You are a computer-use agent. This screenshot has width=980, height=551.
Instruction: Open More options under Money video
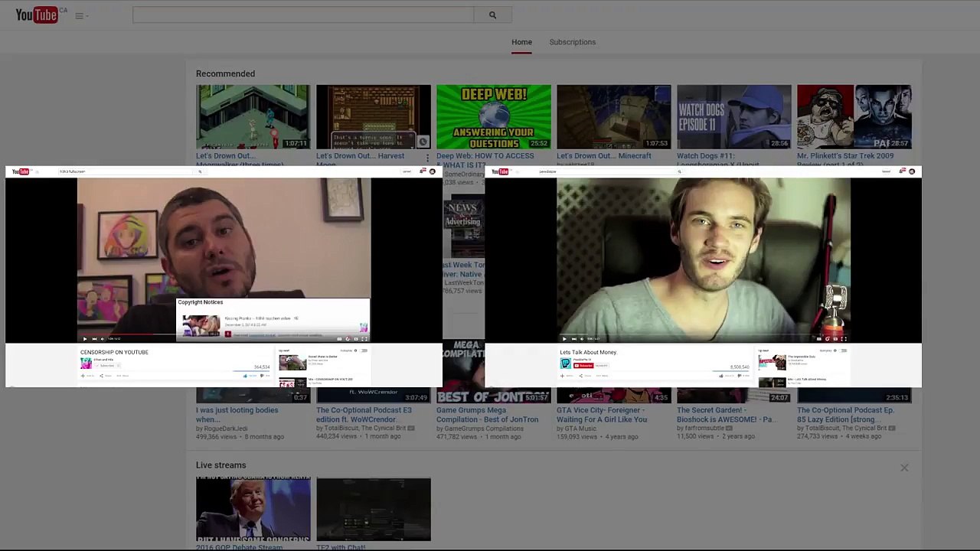(x=602, y=376)
